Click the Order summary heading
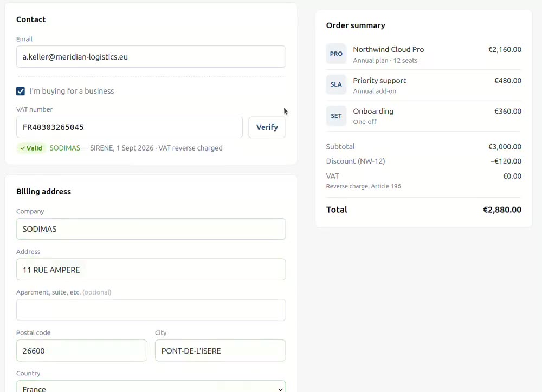Screen dimensions: 542x392 tap(356, 25)
